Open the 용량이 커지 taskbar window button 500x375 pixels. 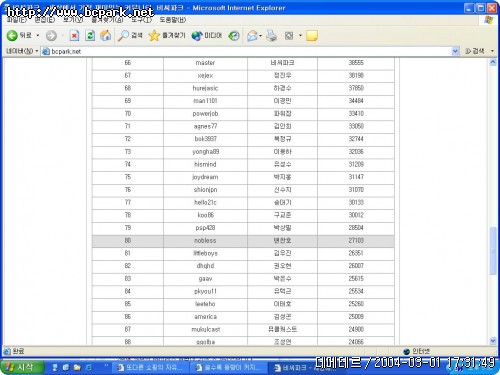(x=229, y=368)
